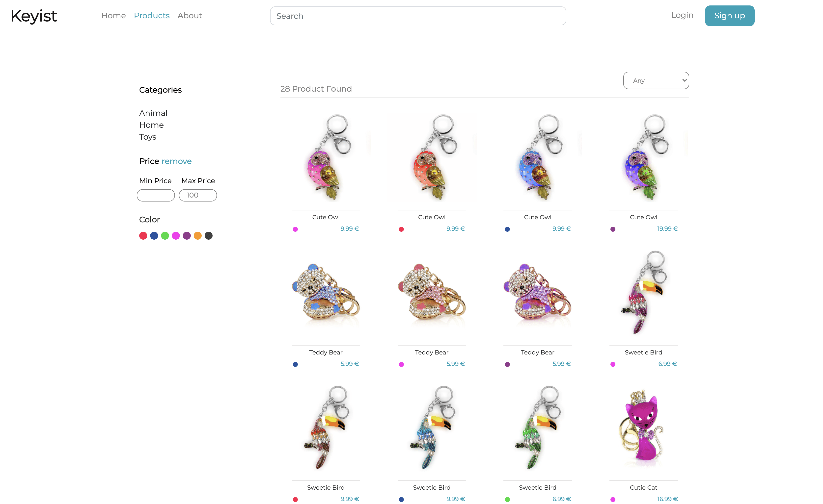
Task: Filter by green color swatch
Action: tap(165, 236)
